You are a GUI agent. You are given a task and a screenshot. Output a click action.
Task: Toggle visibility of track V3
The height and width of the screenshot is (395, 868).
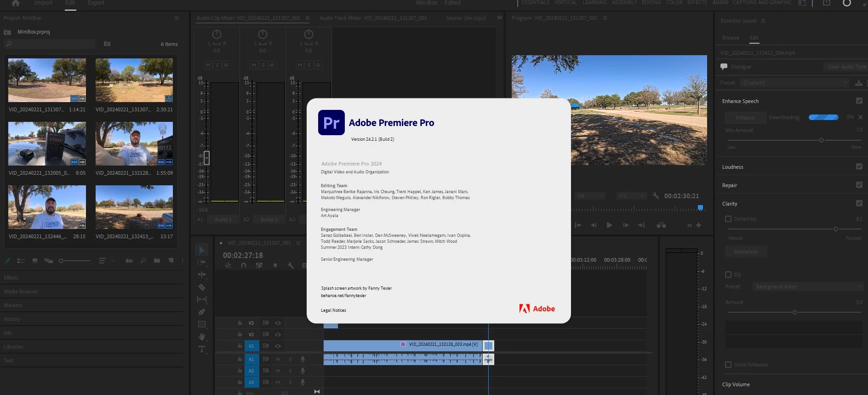point(278,323)
